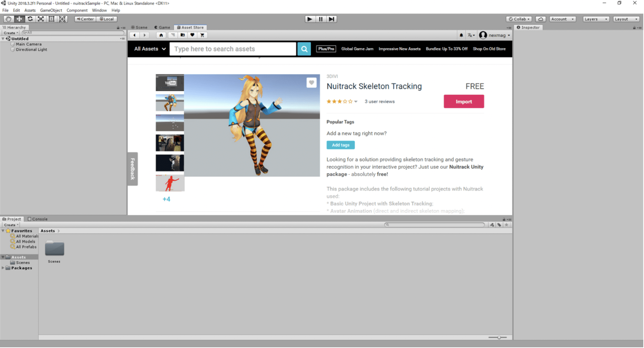Add asset to wishlist heart on preview

coord(312,83)
